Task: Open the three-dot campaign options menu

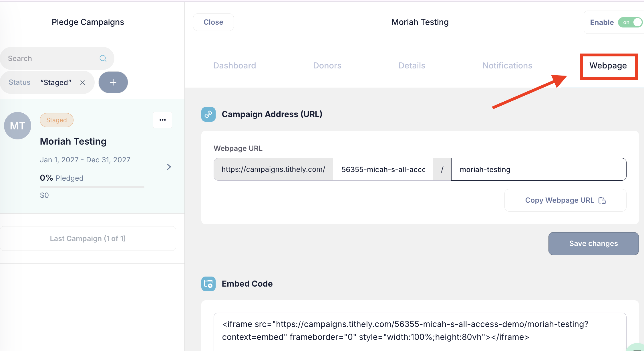Action: pyautogui.click(x=162, y=120)
